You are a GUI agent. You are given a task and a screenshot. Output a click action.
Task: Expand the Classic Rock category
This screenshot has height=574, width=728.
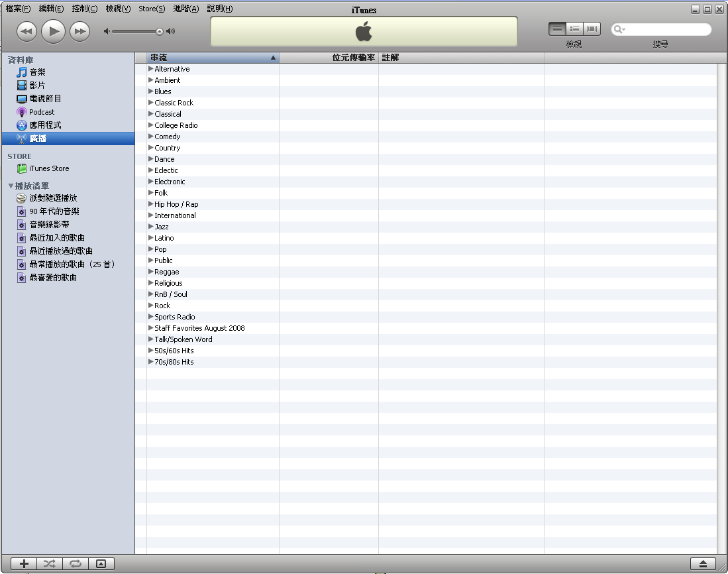(x=150, y=103)
